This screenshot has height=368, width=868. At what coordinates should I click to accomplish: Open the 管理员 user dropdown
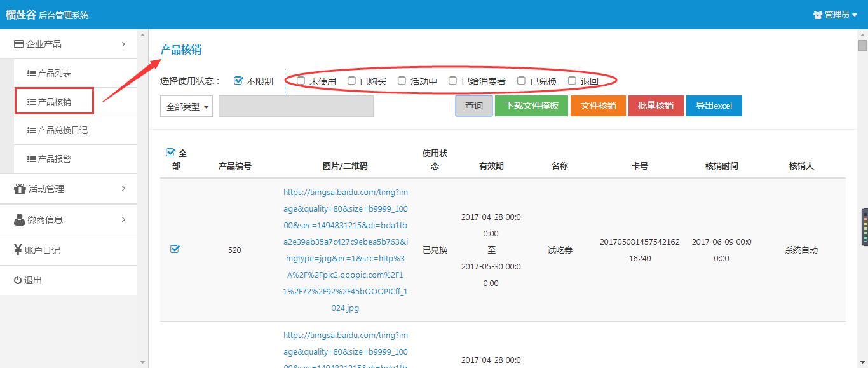pos(836,15)
